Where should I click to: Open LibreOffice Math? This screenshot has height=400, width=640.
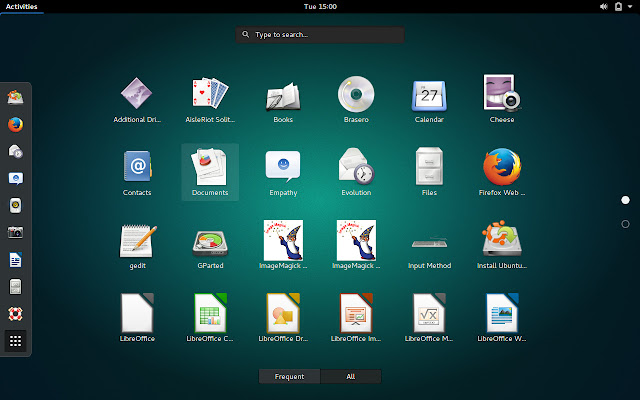tap(429, 318)
